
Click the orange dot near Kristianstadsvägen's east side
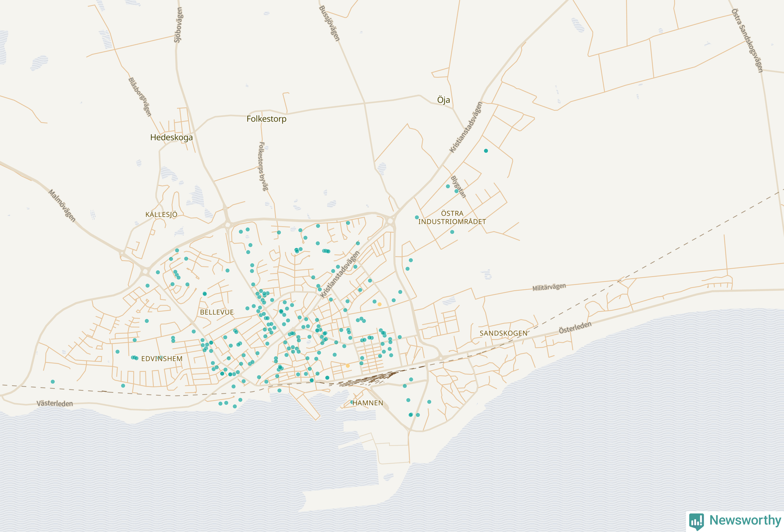click(x=379, y=304)
